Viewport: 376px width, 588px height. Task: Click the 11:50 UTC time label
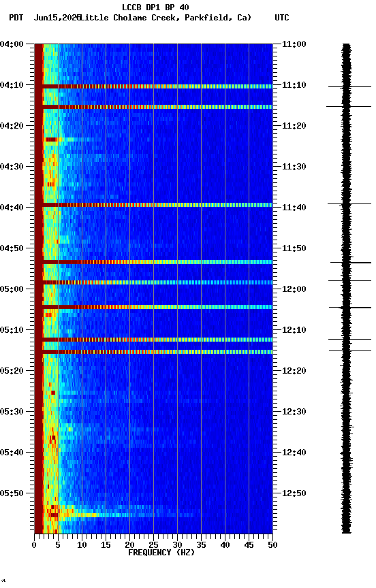(294, 248)
